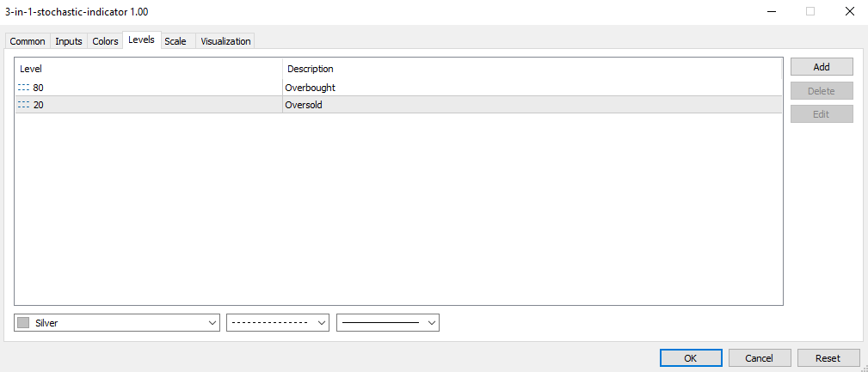Viewport: 868px width, 372px height.
Task: Switch to the Visualization tab
Action: coord(225,41)
